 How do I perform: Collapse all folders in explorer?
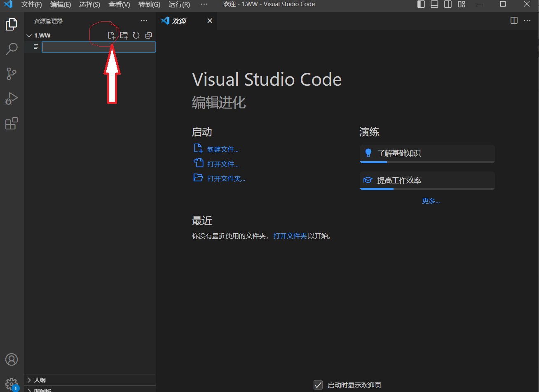pos(149,35)
